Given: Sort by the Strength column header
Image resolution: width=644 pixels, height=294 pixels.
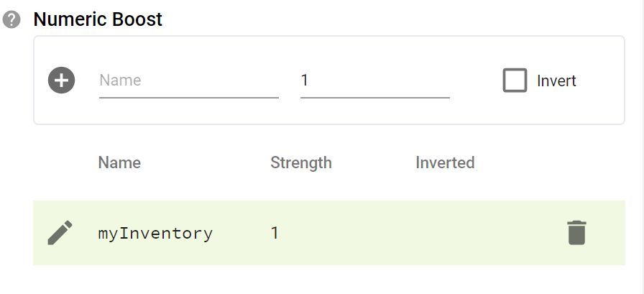Looking at the screenshot, I should 301,162.
